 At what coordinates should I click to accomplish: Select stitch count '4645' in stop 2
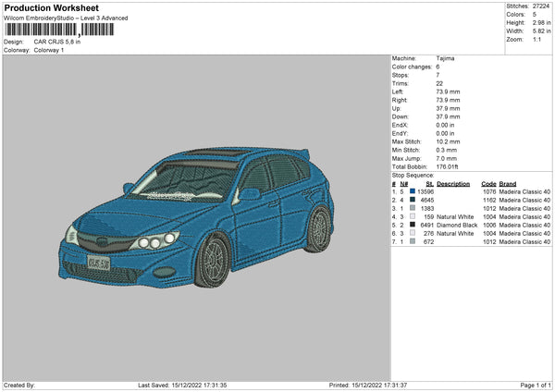[427, 201]
